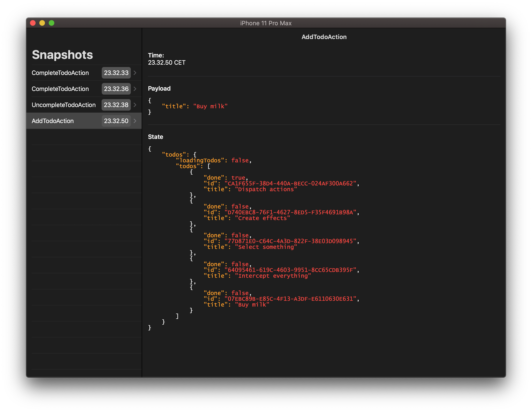
Task: Click chevron beside the 23.32.33 timestamp
Action: click(135, 73)
